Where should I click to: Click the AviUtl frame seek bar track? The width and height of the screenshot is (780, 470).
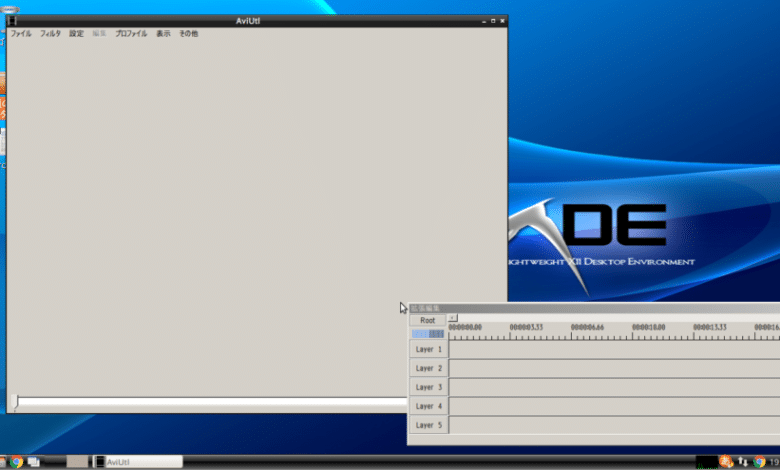pos(211,401)
